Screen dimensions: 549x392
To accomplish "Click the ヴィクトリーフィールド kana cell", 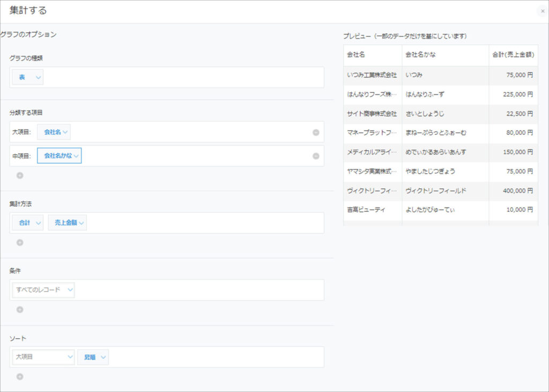I will (446, 190).
